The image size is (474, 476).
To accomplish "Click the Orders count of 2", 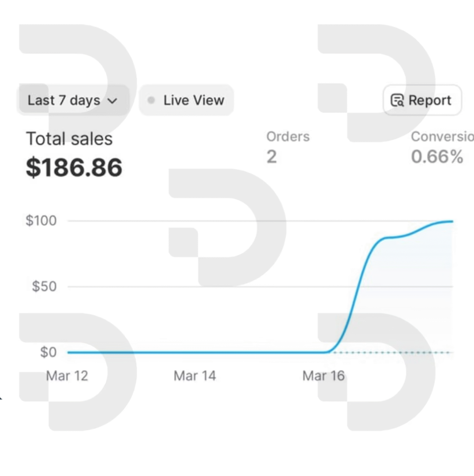I will coord(272,157).
